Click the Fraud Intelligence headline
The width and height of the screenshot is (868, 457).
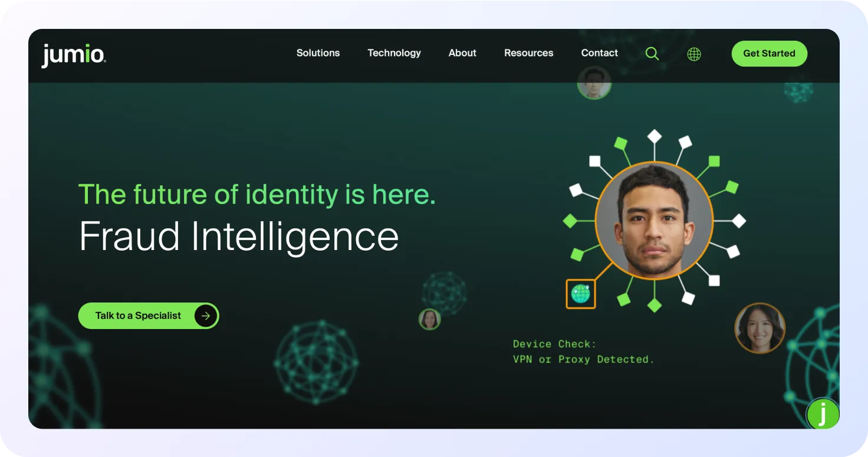(x=239, y=236)
